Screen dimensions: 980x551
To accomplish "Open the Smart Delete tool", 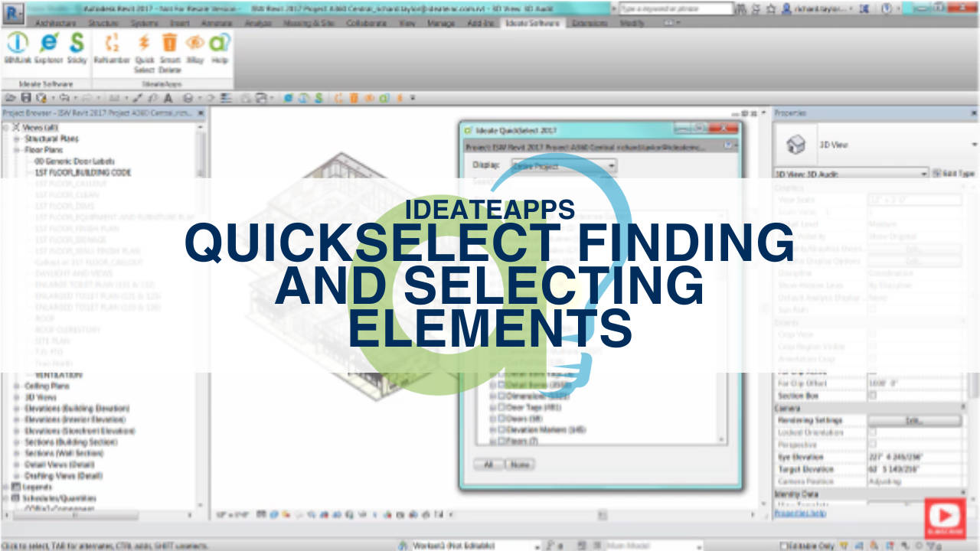I will click(x=169, y=52).
